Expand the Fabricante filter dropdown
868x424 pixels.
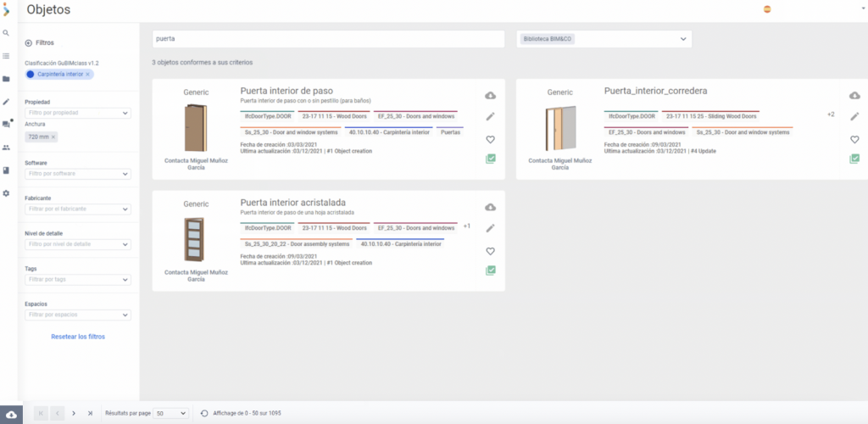[77, 209]
